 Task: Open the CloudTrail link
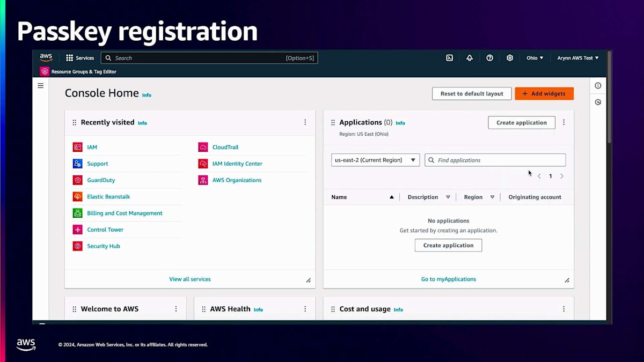pyautogui.click(x=225, y=147)
